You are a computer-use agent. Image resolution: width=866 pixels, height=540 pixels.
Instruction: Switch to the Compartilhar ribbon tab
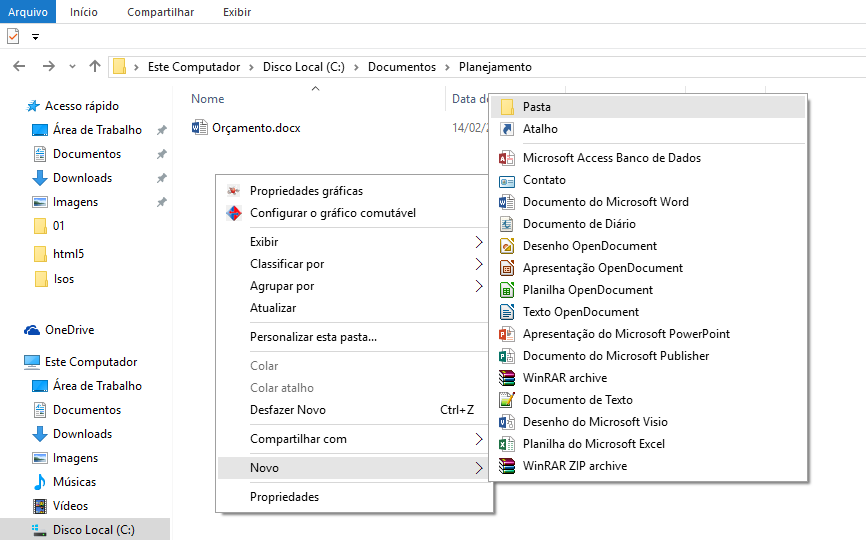point(161,12)
